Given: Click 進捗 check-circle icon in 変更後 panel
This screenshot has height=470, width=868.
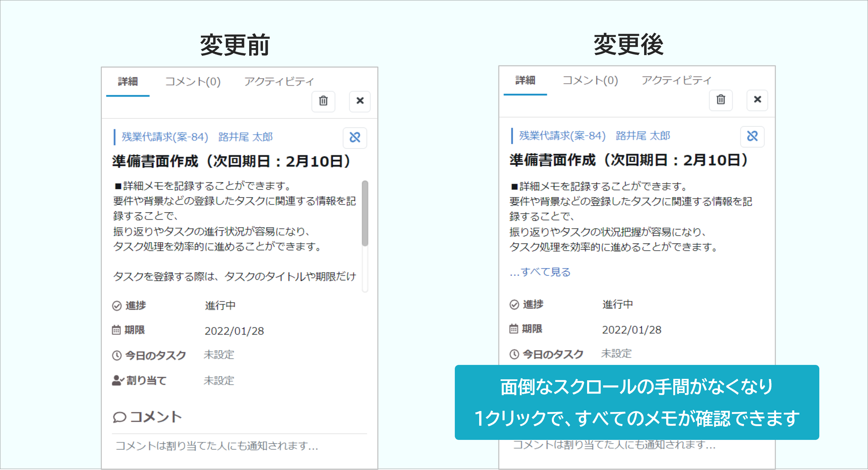Looking at the screenshot, I should point(514,305).
